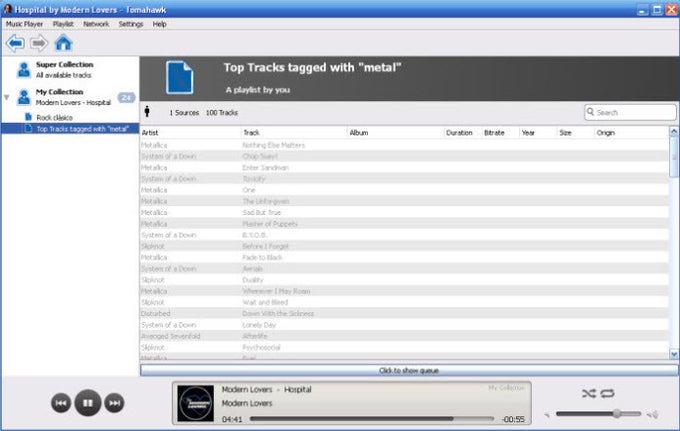Click the search magnifier icon
The height and width of the screenshot is (431, 680).
pyautogui.click(x=590, y=112)
